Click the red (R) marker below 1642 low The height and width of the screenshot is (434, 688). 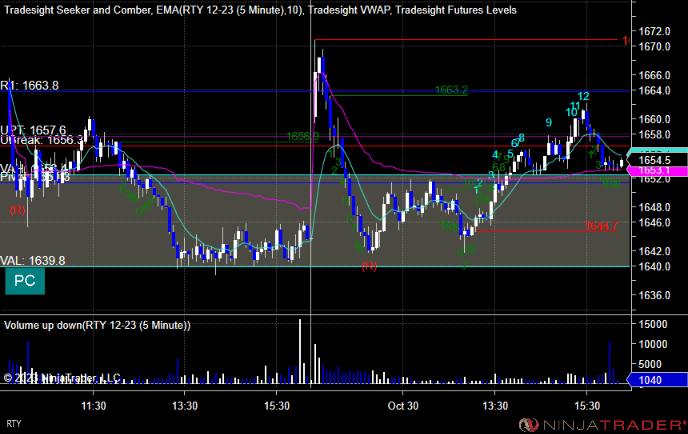(369, 266)
